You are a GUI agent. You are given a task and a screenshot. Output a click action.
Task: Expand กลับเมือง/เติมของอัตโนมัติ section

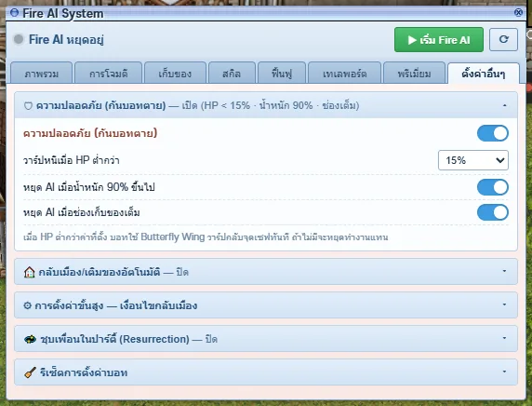266,272
